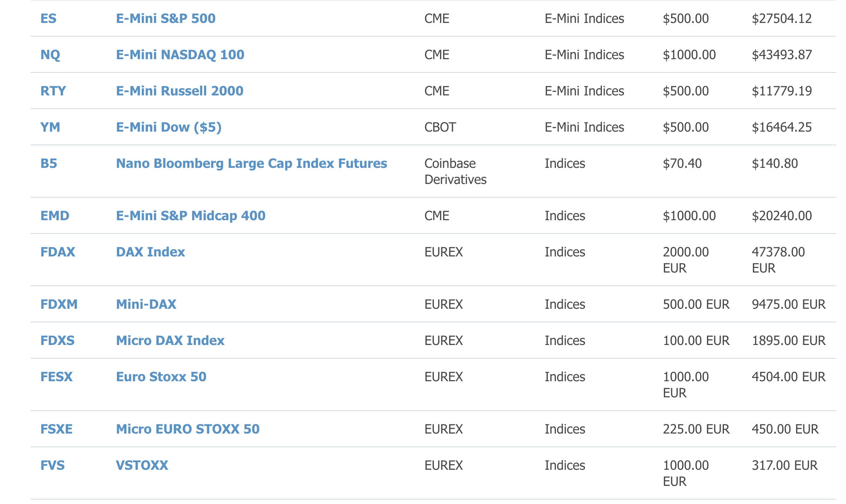Select the 500.00 EUR day margin
Image resolution: width=846 pixels, height=504 pixels.
(x=696, y=304)
